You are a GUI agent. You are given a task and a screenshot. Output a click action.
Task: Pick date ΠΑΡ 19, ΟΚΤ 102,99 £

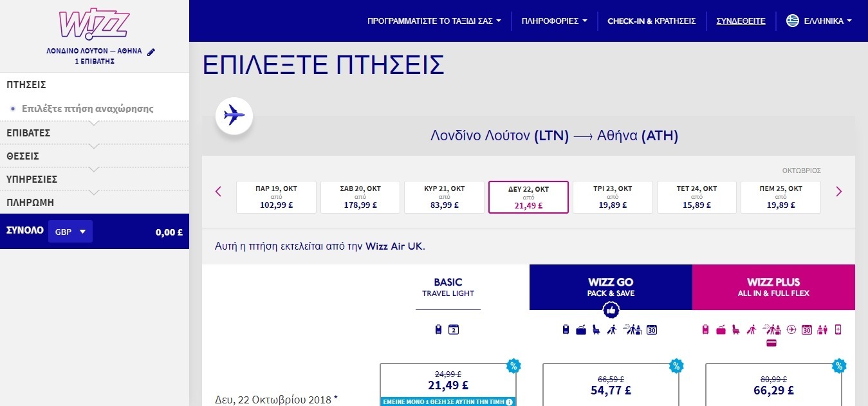pos(277,197)
